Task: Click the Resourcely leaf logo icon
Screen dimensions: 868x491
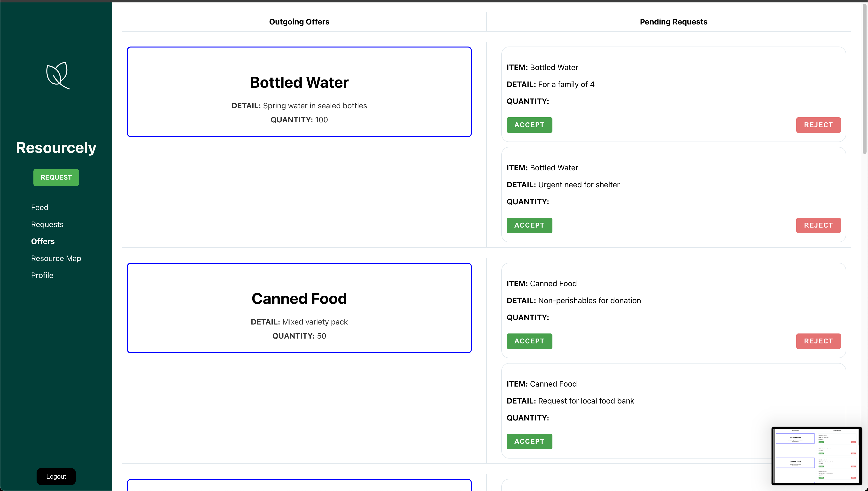Action: click(x=58, y=75)
